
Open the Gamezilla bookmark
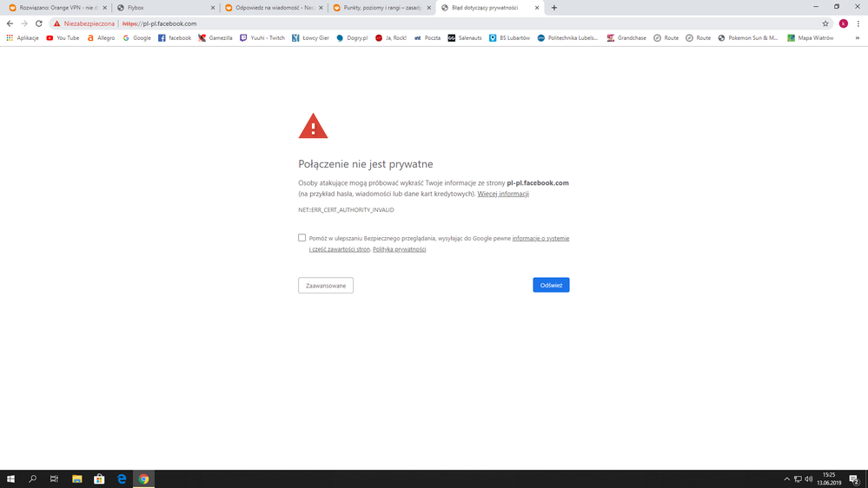(215, 38)
